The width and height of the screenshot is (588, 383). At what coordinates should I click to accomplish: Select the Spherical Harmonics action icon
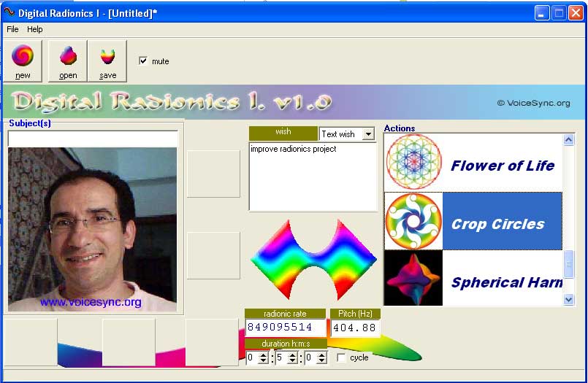(x=413, y=279)
